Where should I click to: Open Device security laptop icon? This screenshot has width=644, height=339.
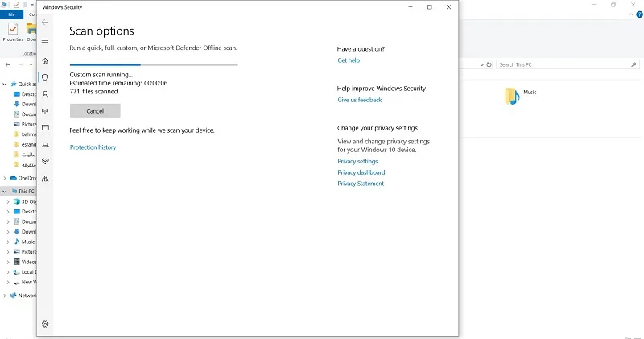tap(45, 145)
